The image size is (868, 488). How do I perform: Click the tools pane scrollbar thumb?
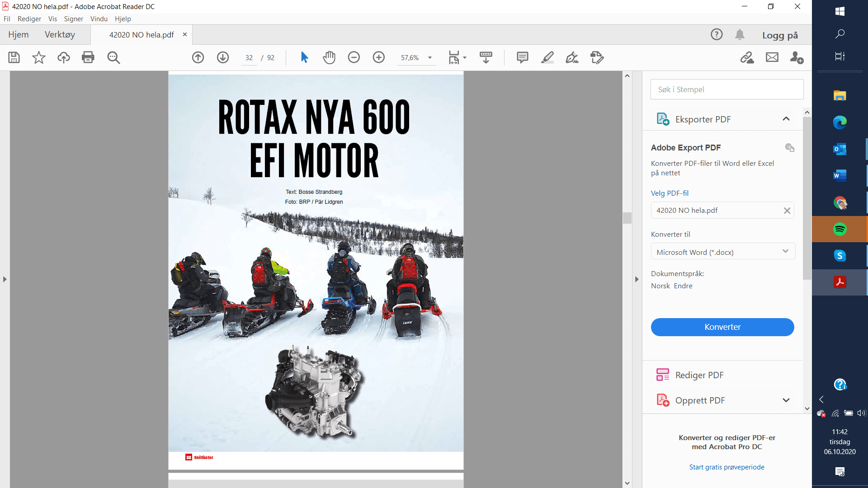[807, 198]
